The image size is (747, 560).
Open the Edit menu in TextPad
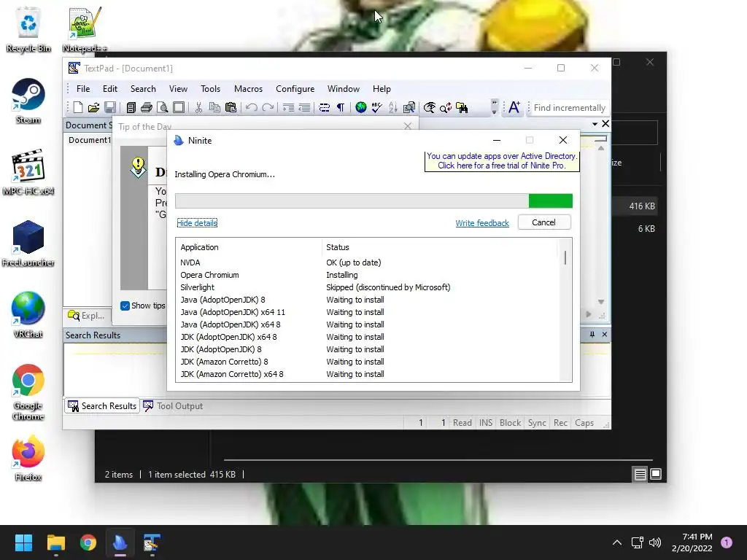click(110, 89)
